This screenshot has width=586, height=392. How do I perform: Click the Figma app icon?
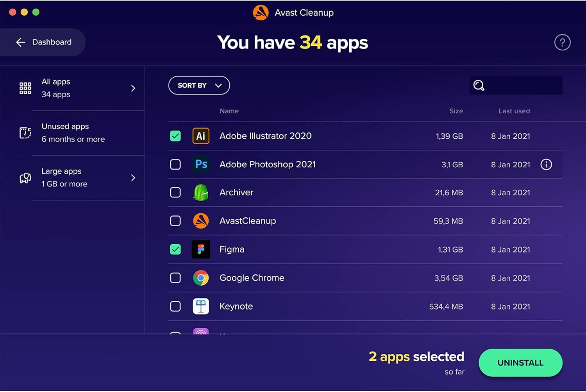tap(201, 249)
